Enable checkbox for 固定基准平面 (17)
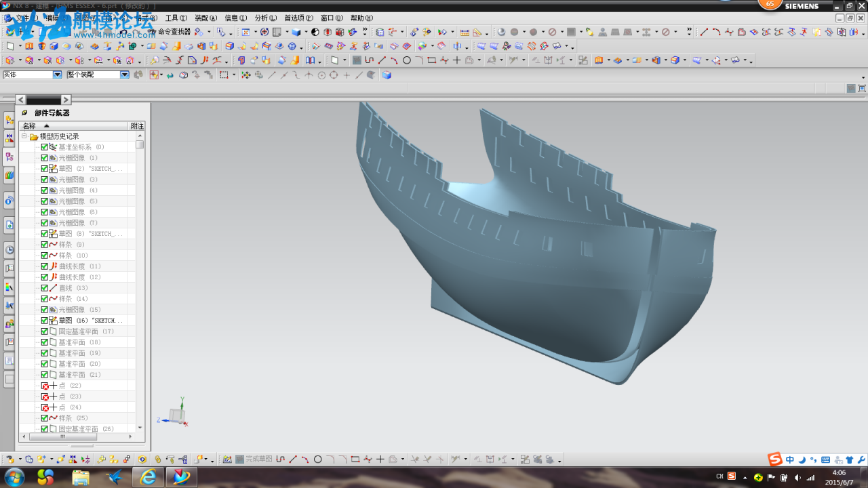The image size is (868, 488). click(45, 331)
